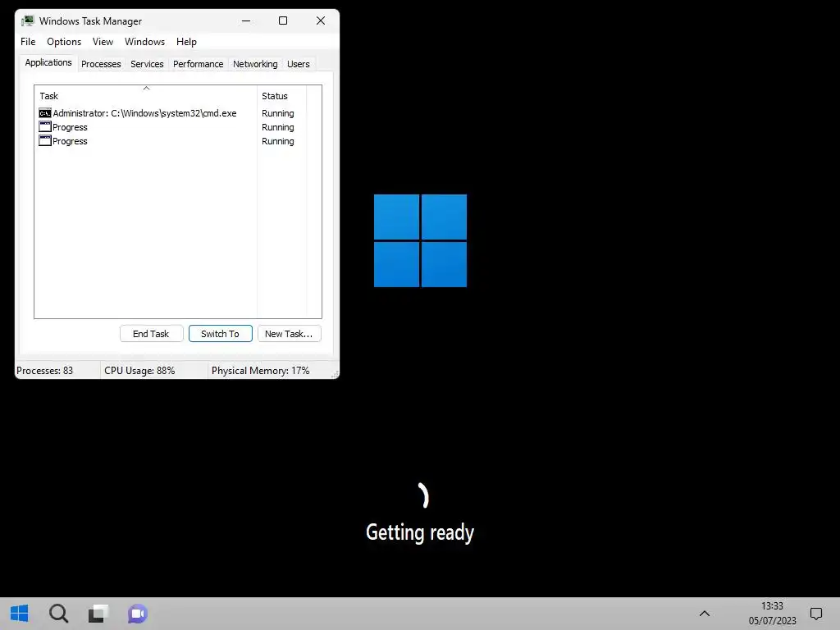Sort by the Status column header
The width and height of the screenshot is (840, 630).
(282, 96)
